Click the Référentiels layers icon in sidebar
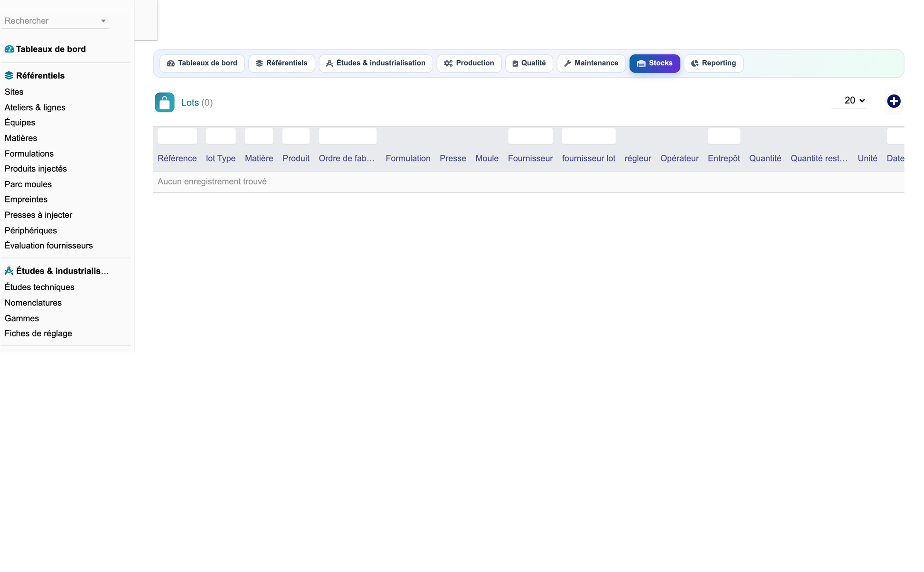The height and width of the screenshot is (572, 924). [9, 76]
